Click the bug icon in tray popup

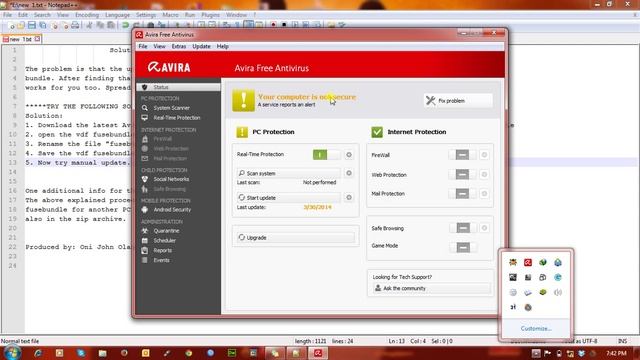[x=513, y=262]
